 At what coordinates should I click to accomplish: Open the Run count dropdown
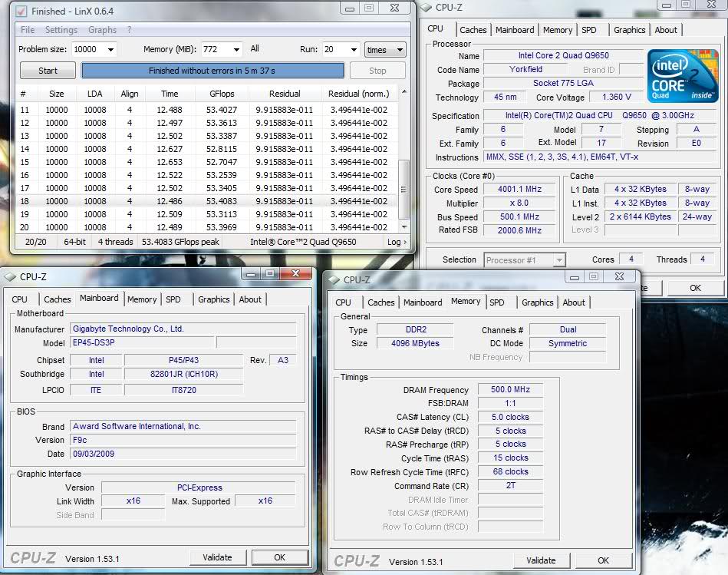354,49
